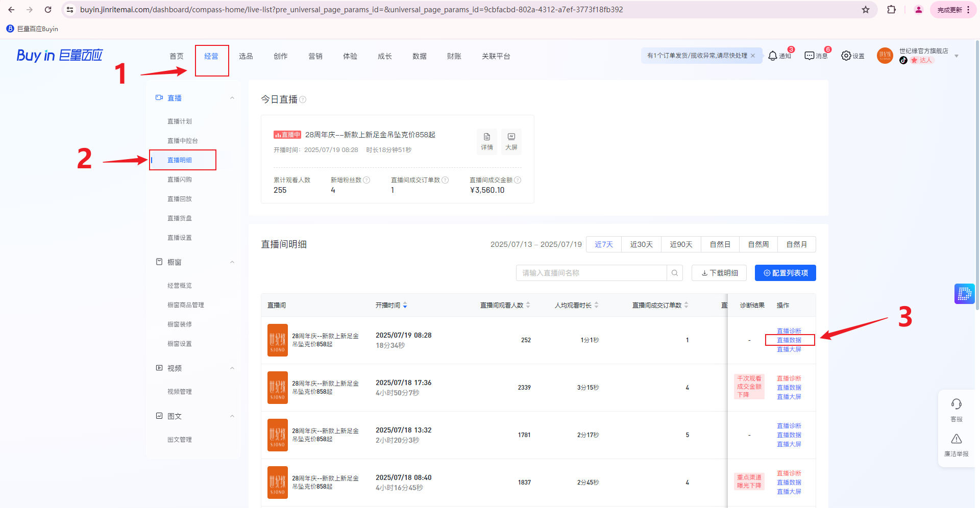Collapse the 橱窗 sidebar section

(x=232, y=262)
